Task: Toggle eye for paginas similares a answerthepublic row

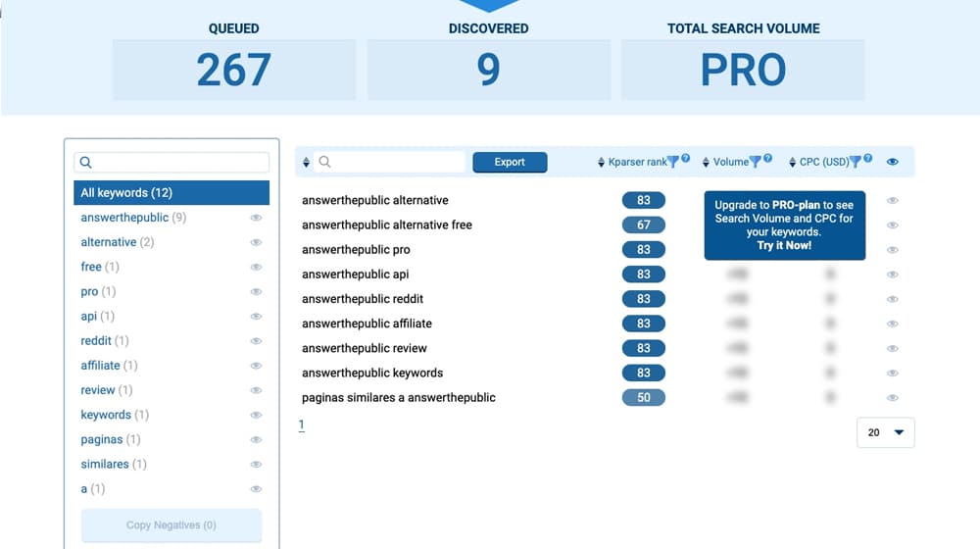Action: coord(893,398)
